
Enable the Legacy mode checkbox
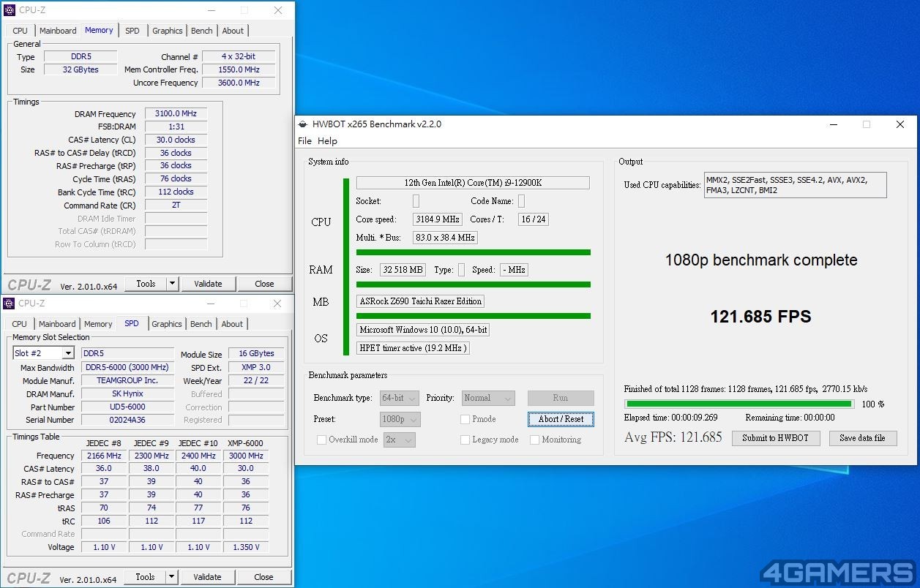click(x=465, y=440)
